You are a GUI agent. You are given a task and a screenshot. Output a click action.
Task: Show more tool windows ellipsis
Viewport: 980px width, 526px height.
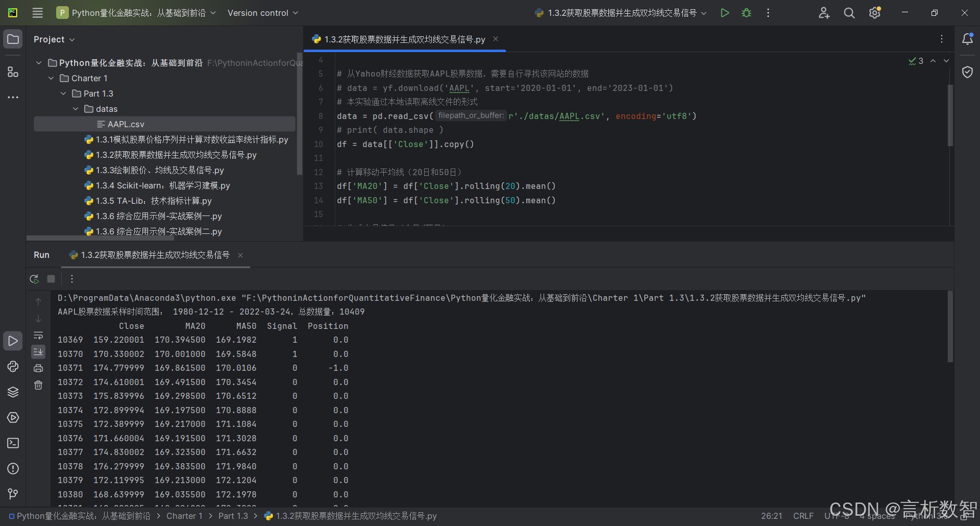tap(13, 97)
